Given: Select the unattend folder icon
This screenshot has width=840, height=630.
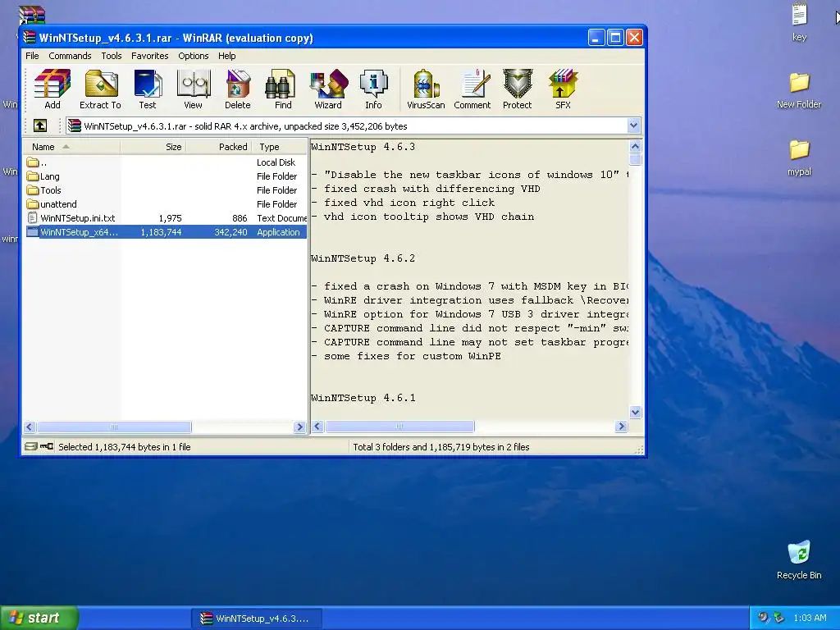Looking at the screenshot, I should tap(33, 204).
